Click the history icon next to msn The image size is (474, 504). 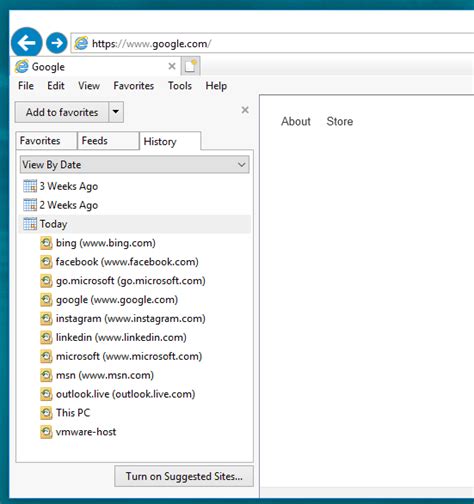46,375
